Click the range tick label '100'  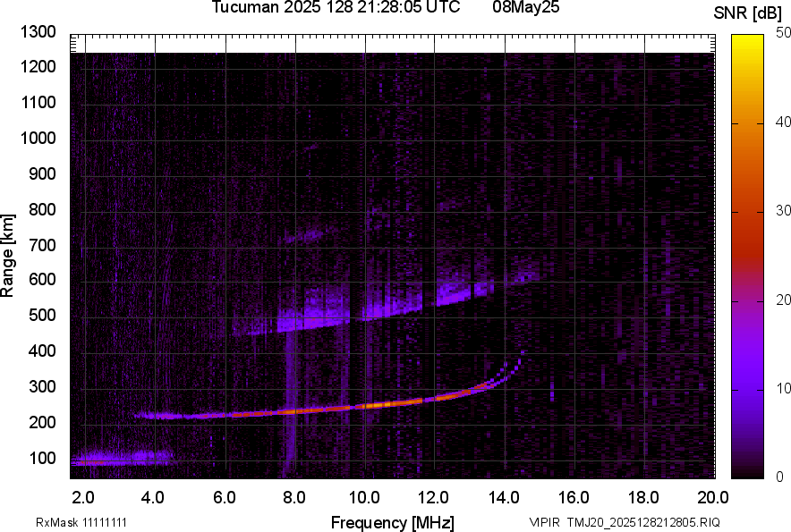tap(42, 458)
